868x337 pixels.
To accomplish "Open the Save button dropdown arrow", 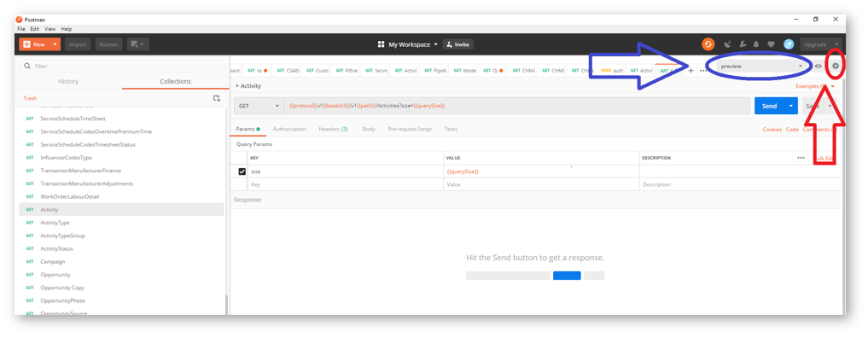I will [x=830, y=106].
